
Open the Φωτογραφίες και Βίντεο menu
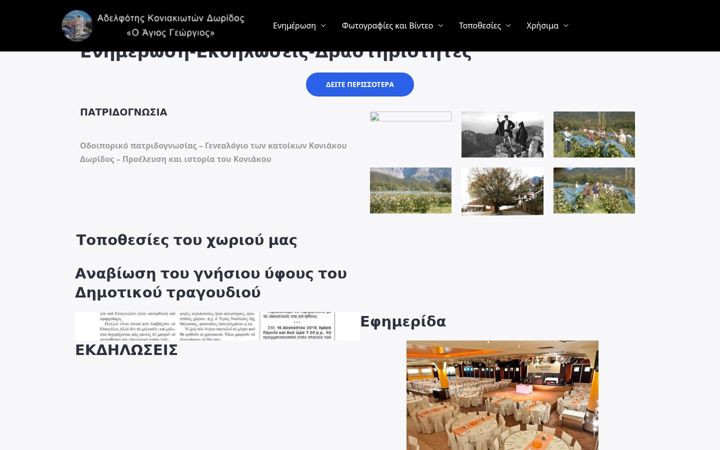[x=387, y=26]
